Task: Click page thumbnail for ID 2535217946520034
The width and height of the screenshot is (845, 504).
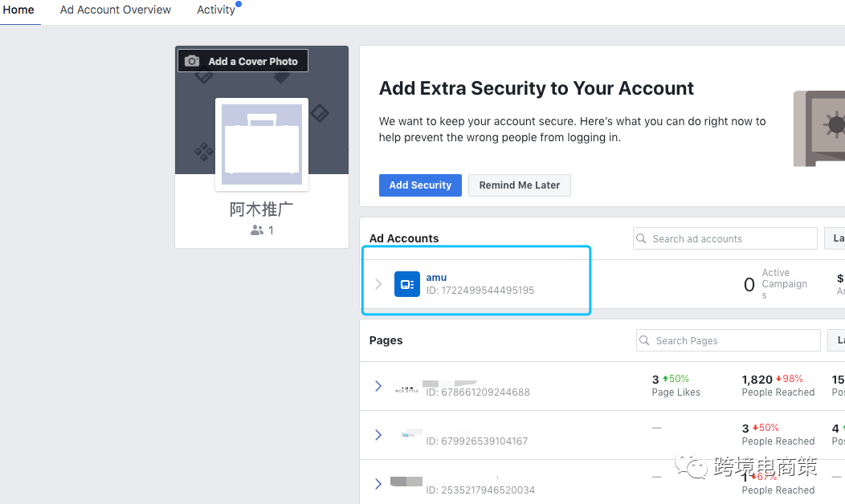Action: tap(406, 482)
